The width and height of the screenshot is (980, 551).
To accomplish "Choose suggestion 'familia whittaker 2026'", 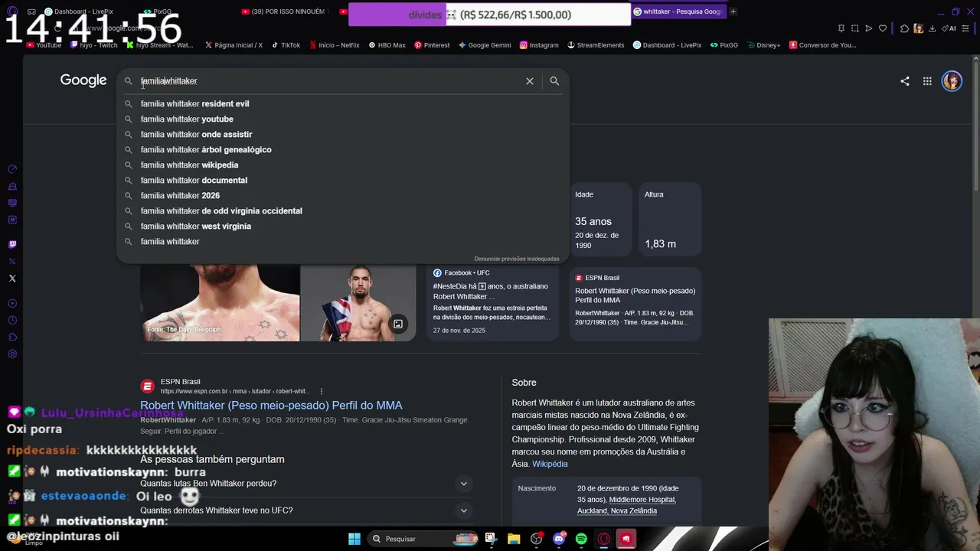I will (x=342, y=196).
